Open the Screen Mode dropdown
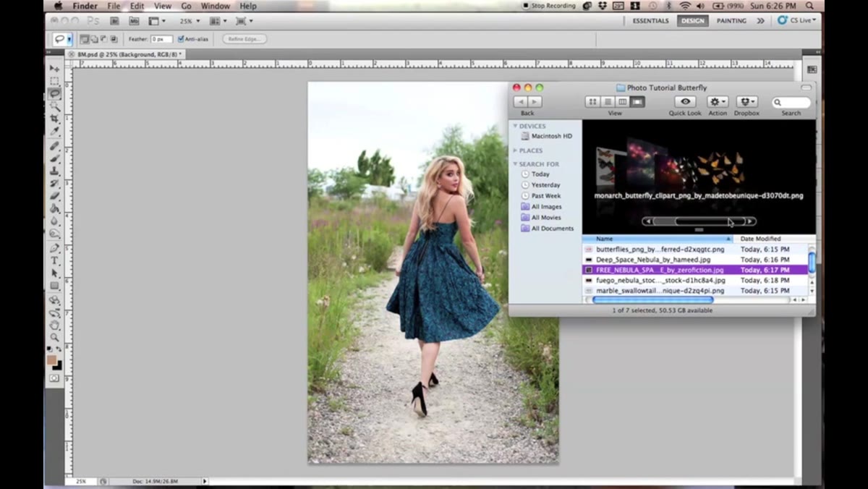This screenshot has height=489, width=868. click(x=244, y=21)
